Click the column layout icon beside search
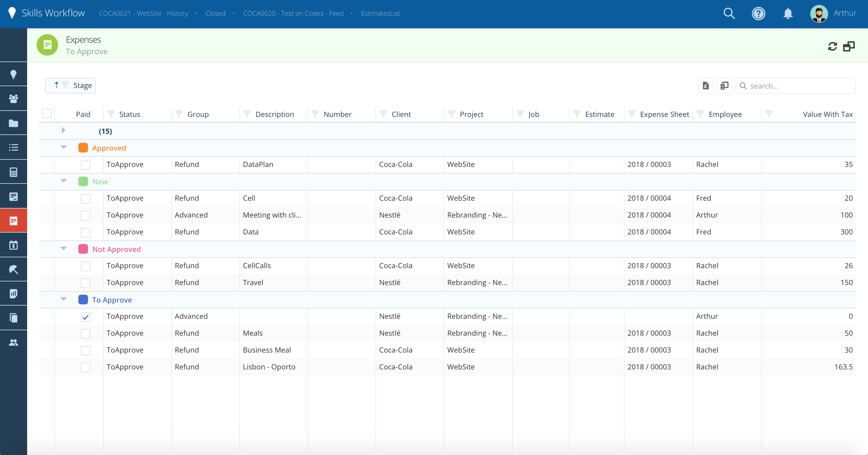Screen dimensions: 868x455 (x=724, y=86)
